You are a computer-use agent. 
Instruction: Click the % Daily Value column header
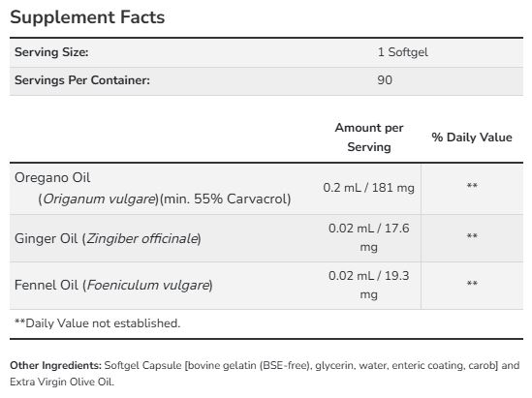[472, 138]
